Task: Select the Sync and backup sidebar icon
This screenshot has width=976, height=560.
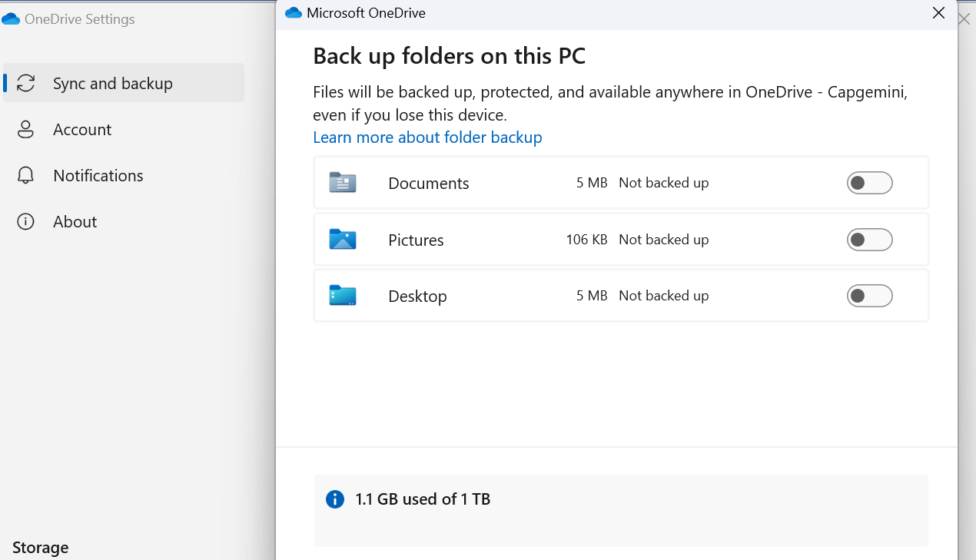Action: pyautogui.click(x=25, y=82)
